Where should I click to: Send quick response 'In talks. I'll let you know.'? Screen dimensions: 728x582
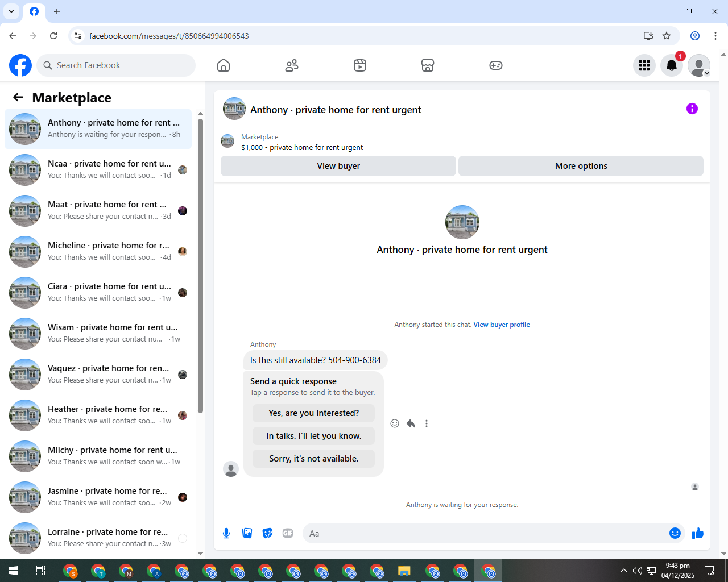[x=314, y=436]
